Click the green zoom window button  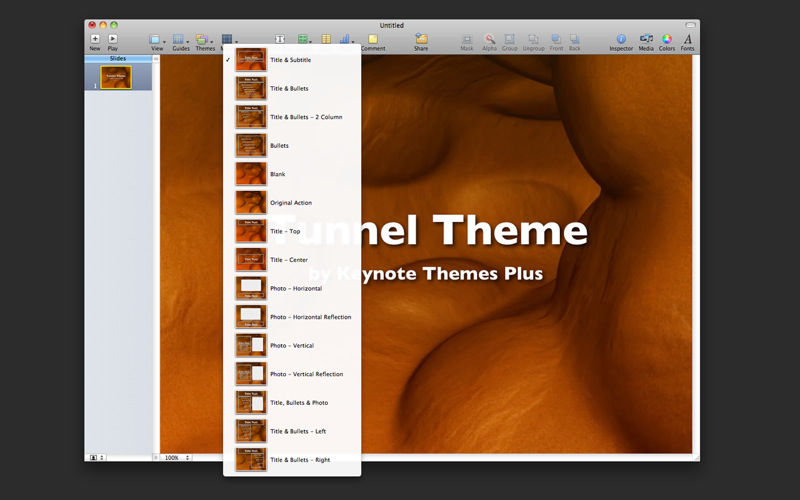[x=114, y=25]
